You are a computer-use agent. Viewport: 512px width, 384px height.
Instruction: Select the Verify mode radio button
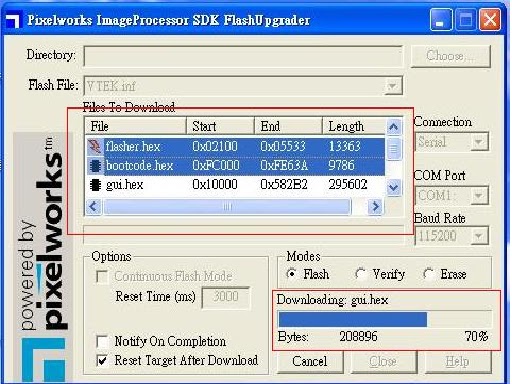click(360, 274)
